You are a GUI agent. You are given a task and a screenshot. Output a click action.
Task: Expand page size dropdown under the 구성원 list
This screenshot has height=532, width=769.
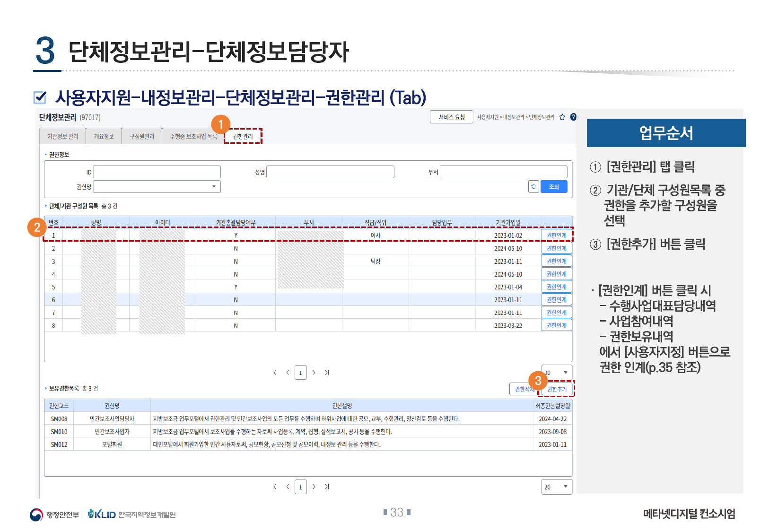click(557, 373)
